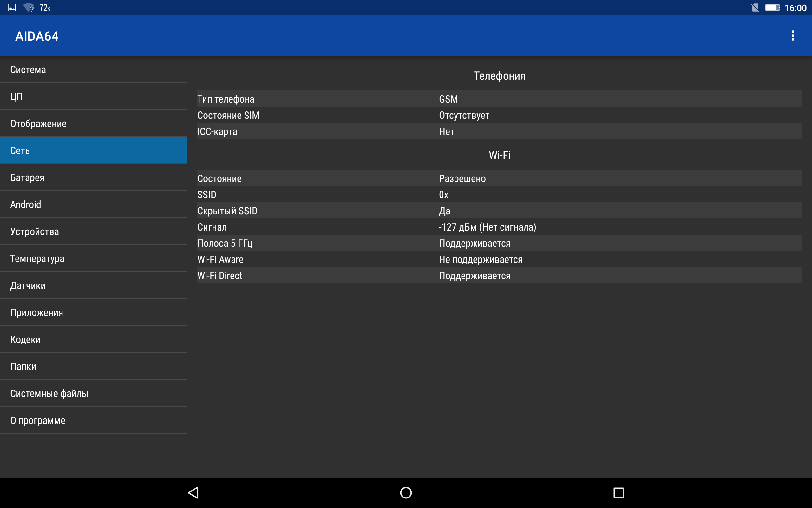Image resolution: width=812 pixels, height=508 pixels.
Task: Select the Скрытый SSID row label
Action: pos(227,211)
